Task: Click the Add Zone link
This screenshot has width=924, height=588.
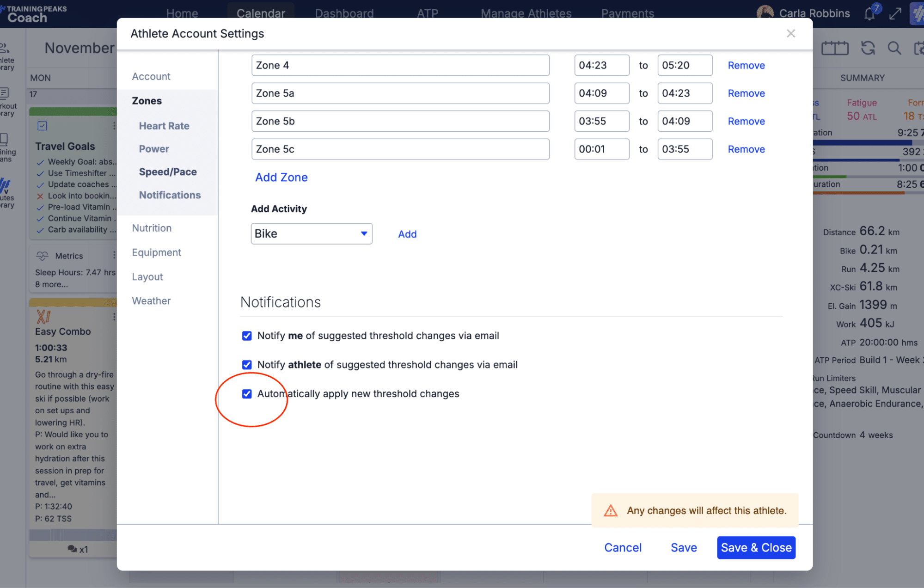Action: click(281, 177)
